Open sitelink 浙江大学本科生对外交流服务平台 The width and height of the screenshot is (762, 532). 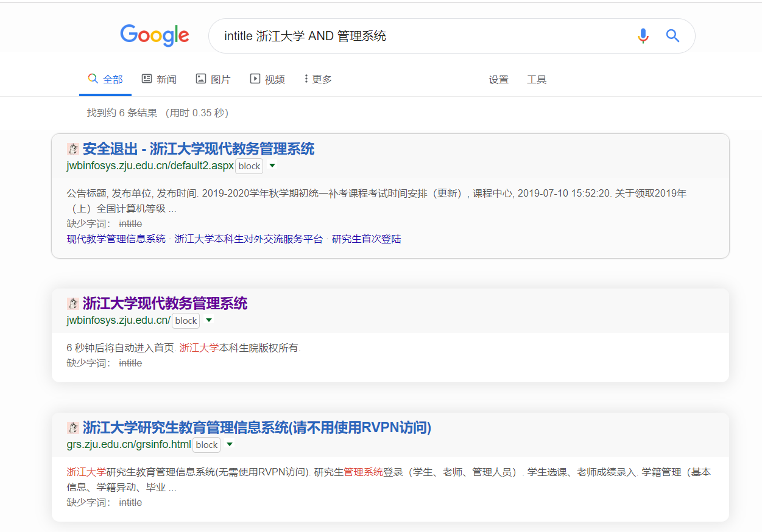pyautogui.click(x=249, y=239)
